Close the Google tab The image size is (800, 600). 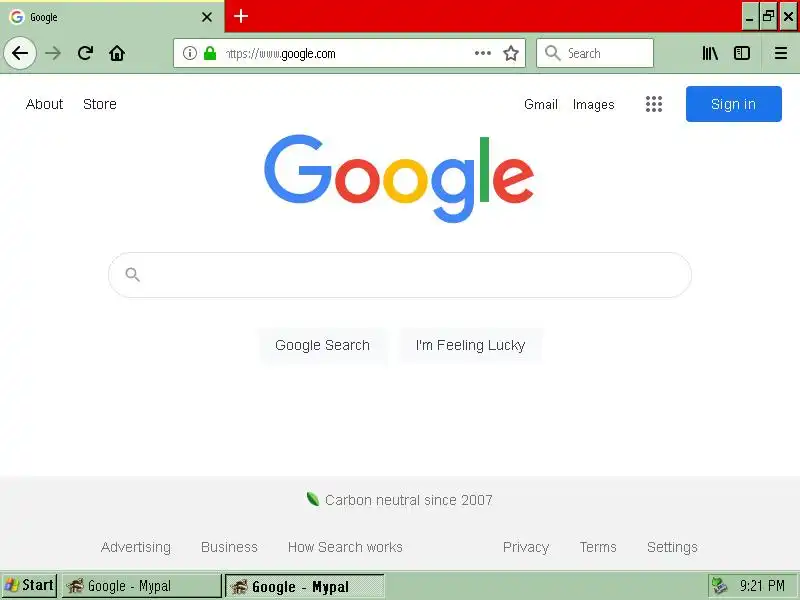(207, 17)
